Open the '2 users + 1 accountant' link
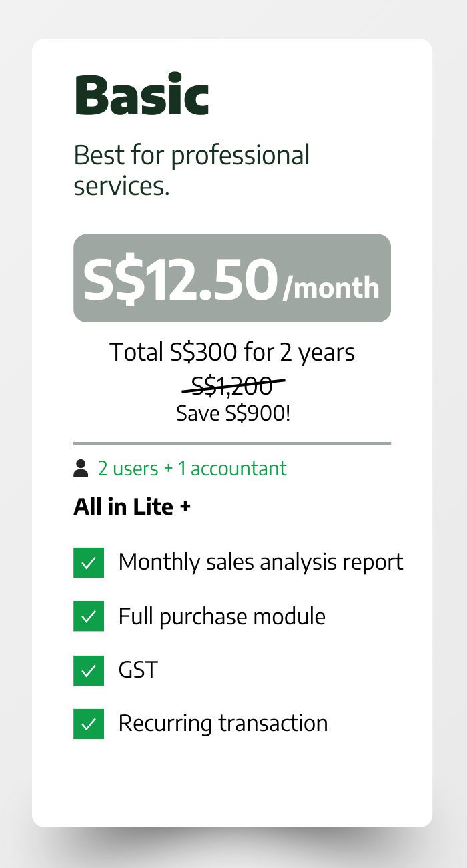 click(192, 469)
